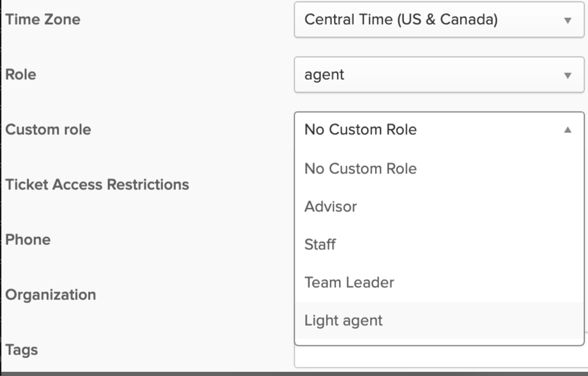This screenshot has width=588, height=376.
Task: Click the Role dropdown arrow icon
Action: (568, 75)
